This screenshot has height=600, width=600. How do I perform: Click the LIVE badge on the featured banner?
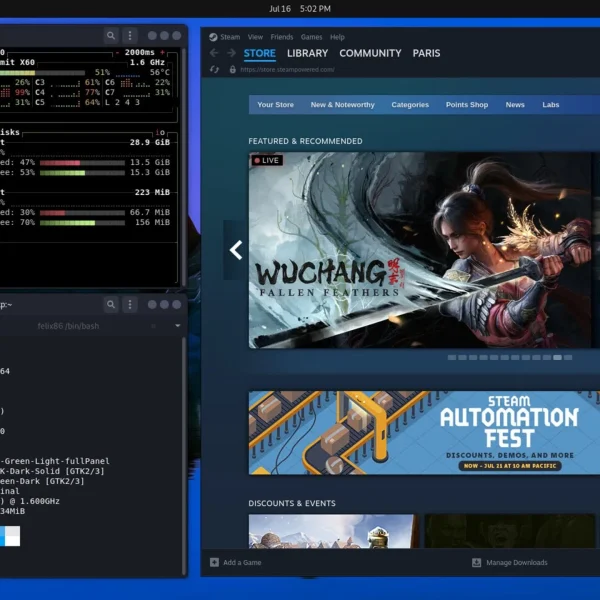[267, 160]
